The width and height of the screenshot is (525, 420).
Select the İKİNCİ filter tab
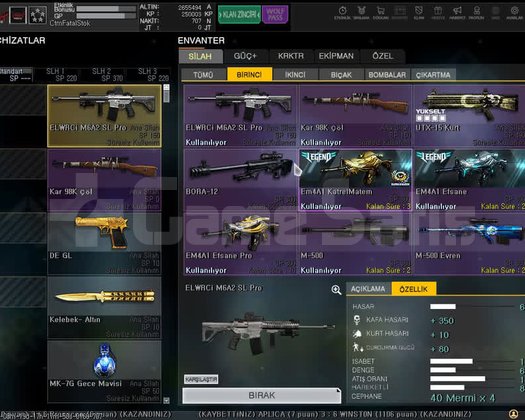click(295, 74)
